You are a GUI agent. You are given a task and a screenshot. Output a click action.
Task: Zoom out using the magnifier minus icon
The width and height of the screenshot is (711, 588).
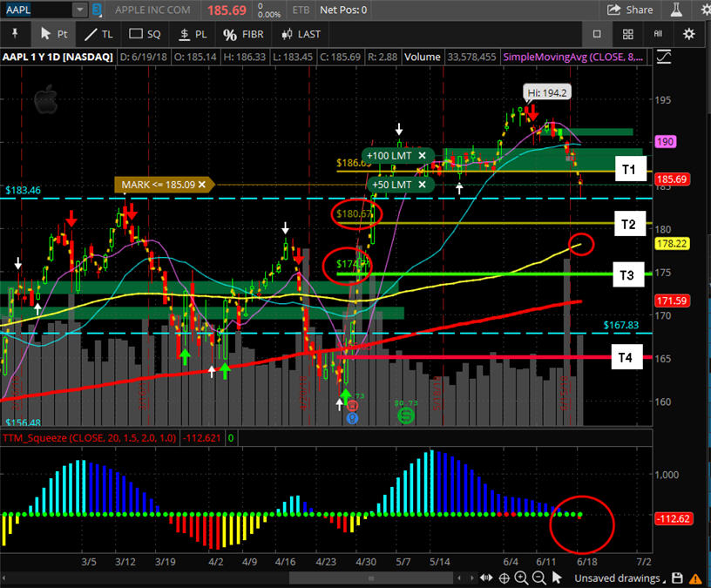coord(538,578)
